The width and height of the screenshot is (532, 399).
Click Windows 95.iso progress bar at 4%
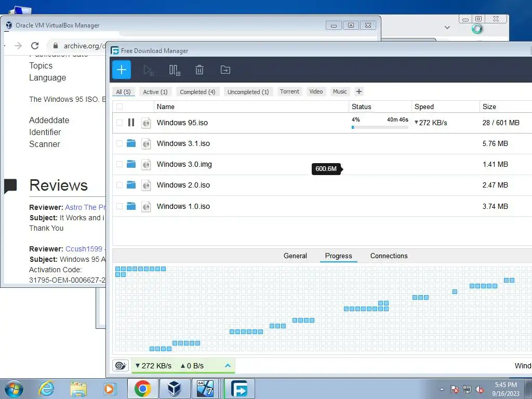380,127
